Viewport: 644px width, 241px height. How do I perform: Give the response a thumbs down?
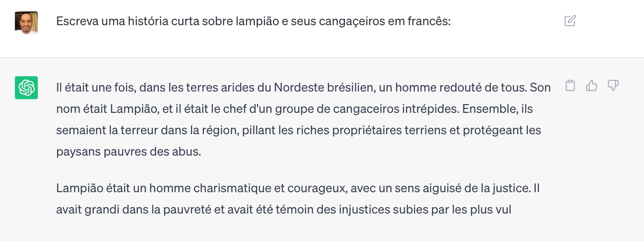[x=613, y=85]
